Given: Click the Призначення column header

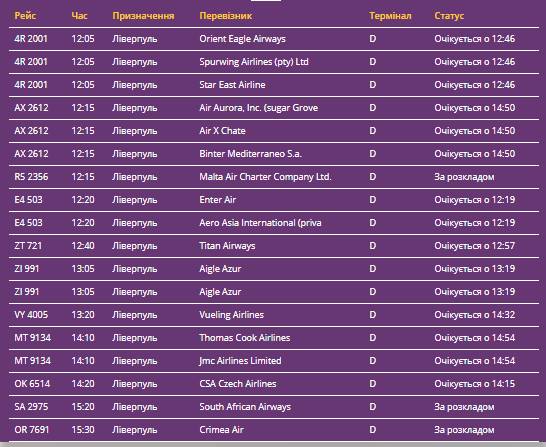Looking at the screenshot, I should coord(143,16).
